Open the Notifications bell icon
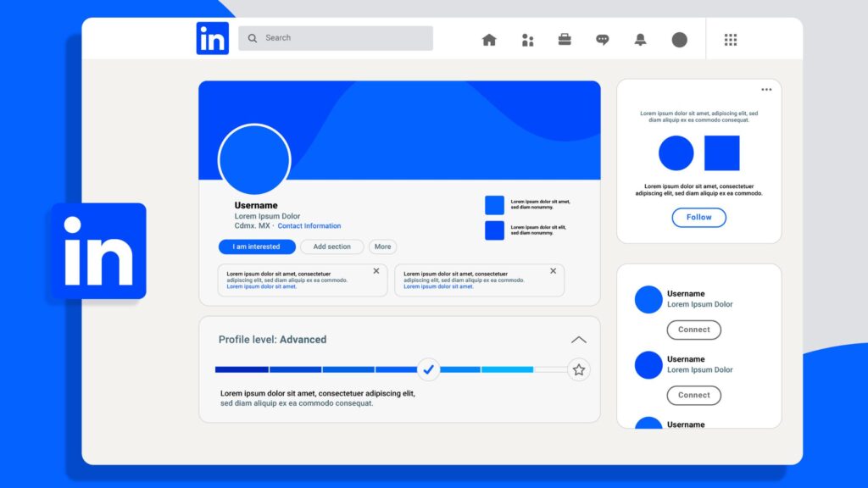The width and height of the screenshot is (868, 488). (640, 40)
